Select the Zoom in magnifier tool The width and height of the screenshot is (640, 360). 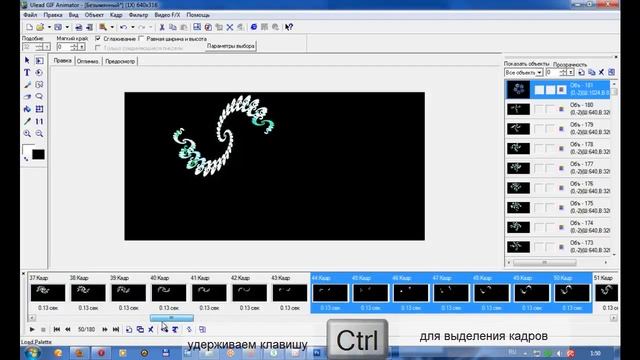[27, 133]
